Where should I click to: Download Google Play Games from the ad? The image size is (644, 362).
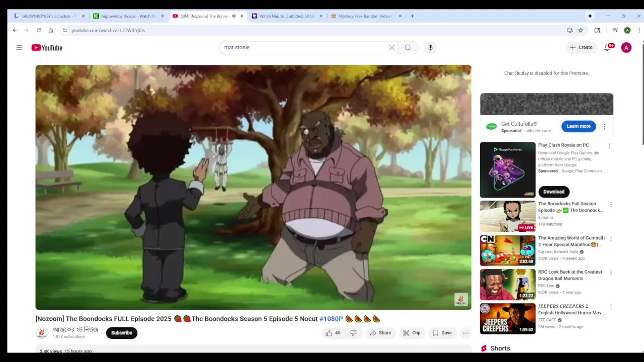pos(553,192)
